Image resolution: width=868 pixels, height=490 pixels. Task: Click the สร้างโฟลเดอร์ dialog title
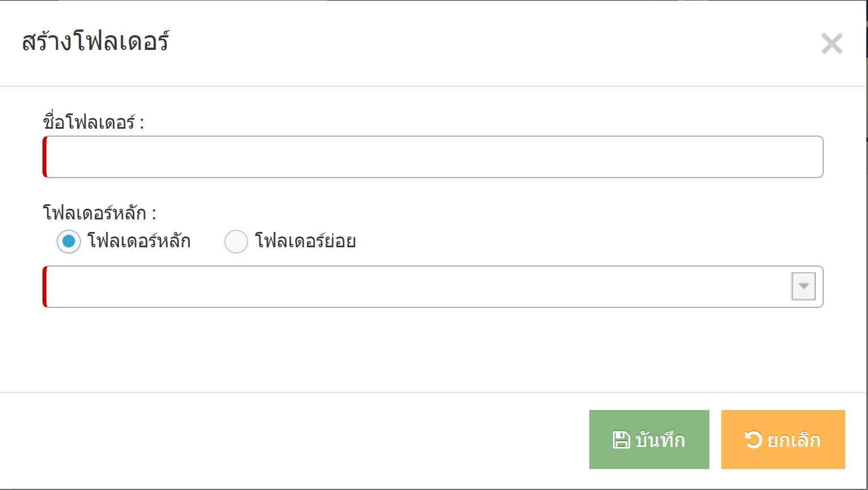point(95,43)
